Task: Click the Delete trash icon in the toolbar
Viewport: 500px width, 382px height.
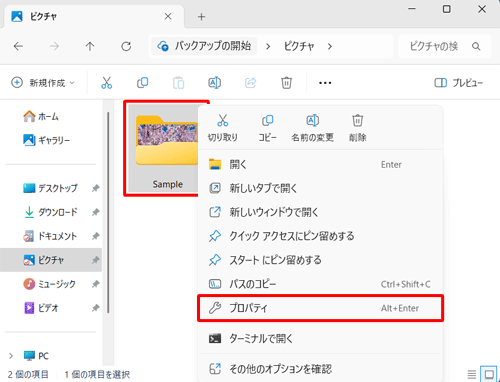Action: point(286,83)
